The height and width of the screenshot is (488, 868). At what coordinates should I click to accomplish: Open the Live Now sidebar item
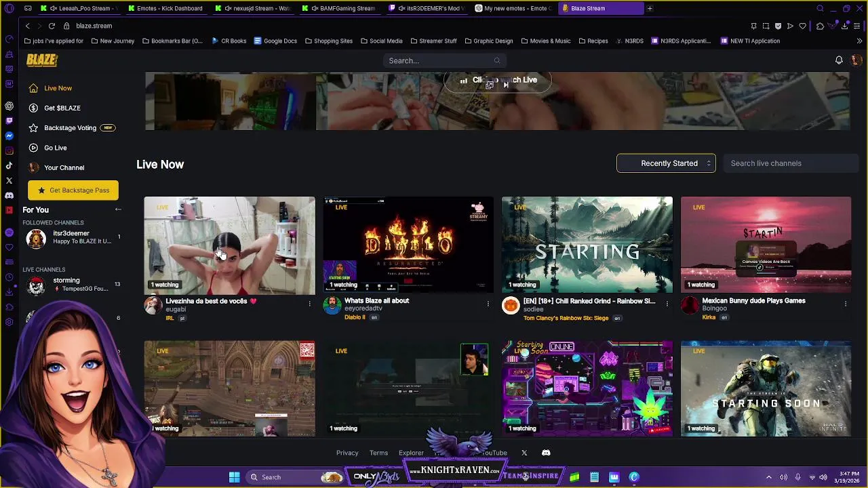point(58,88)
